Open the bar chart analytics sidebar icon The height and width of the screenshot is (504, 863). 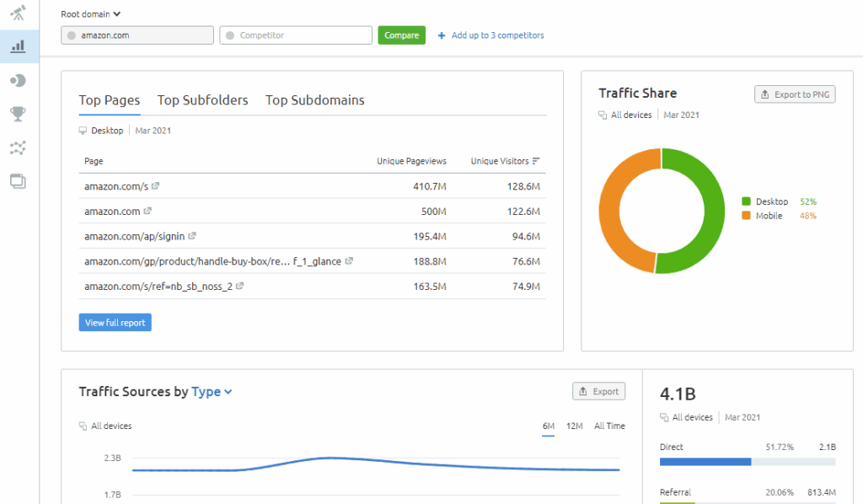18,46
